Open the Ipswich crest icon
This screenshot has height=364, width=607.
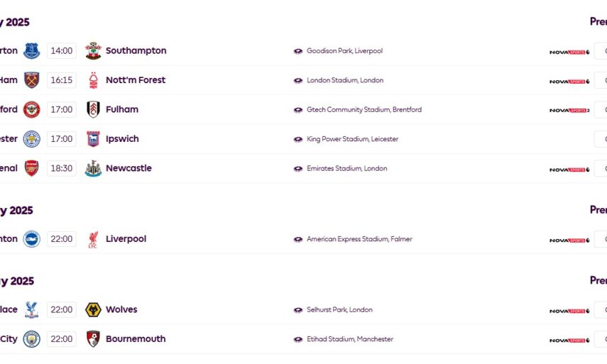pos(93,139)
